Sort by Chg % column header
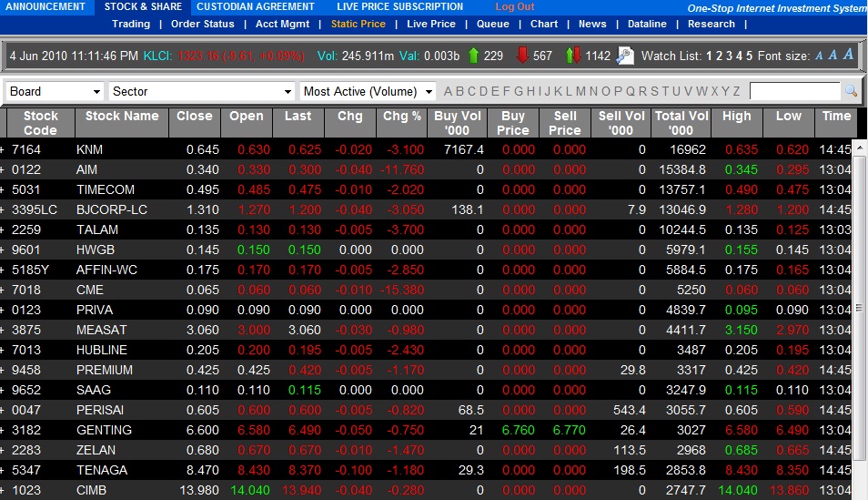This screenshot has width=868, height=500. 402,123
